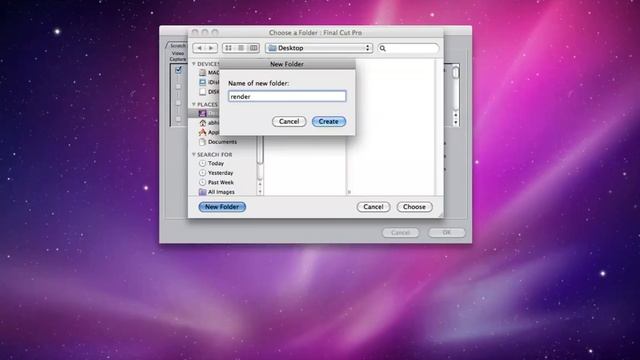The height and width of the screenshot is (360, 640).
Task: Click the Desktop icon under Places
Action: tap(202, 113)
